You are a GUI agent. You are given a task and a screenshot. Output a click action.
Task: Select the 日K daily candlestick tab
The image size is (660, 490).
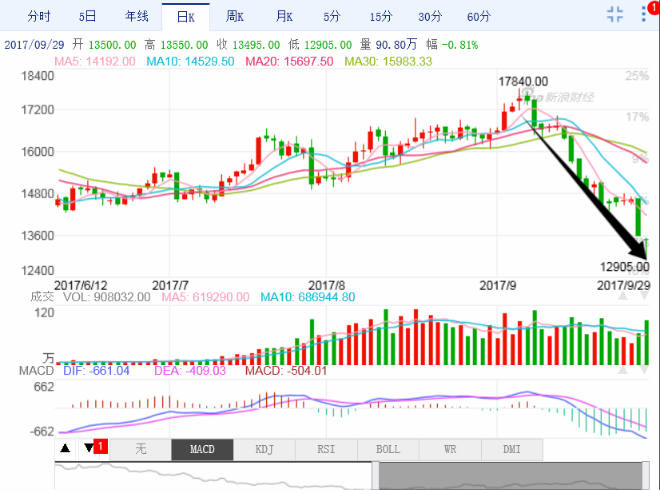pyautogui.click(x=186, y=17)
